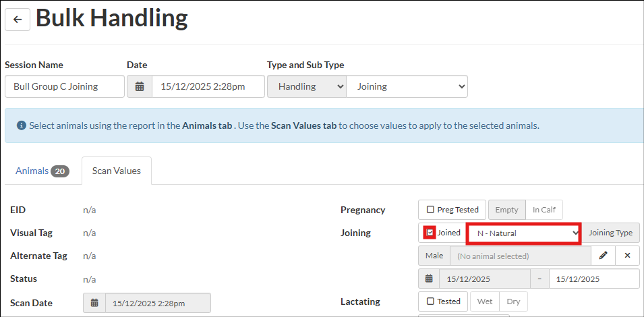This screenshot has width=644, height=317.
Task: Click the Session Name input field
Action: (x=65, y=86)
